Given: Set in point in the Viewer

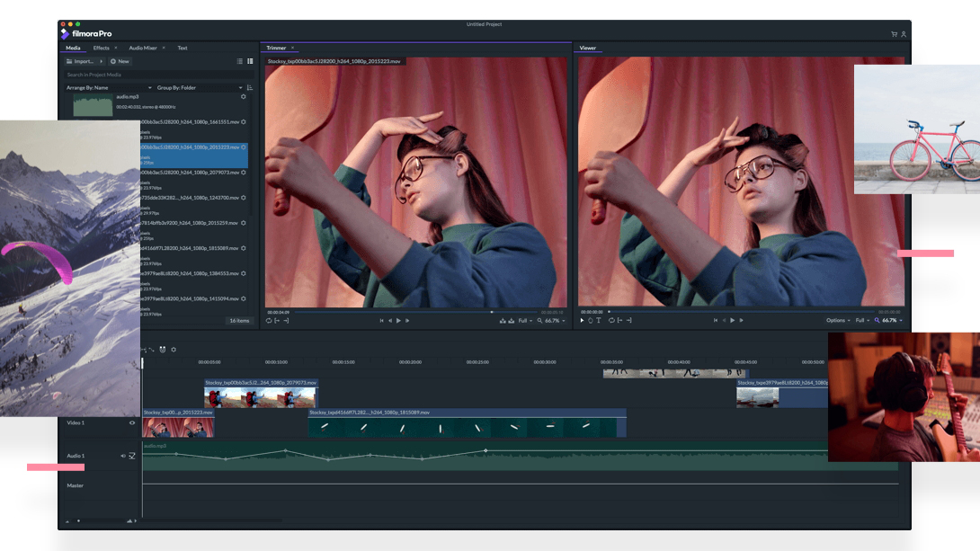Looking at the screenshot, I should (x=620, y=321).
